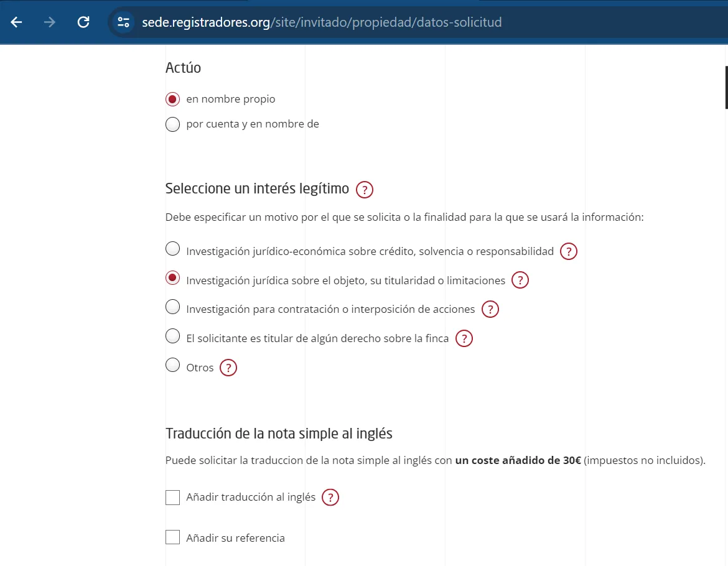This screenshot has width=728, height=566.
Task: Select 'en nombre propio' radio button
Action: 173,100
